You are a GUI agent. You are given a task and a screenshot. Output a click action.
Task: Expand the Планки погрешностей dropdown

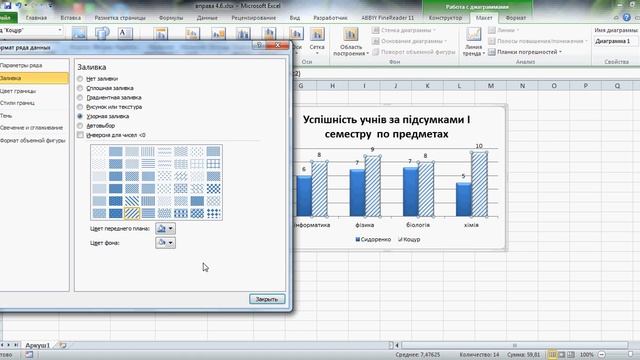[560, 52]
